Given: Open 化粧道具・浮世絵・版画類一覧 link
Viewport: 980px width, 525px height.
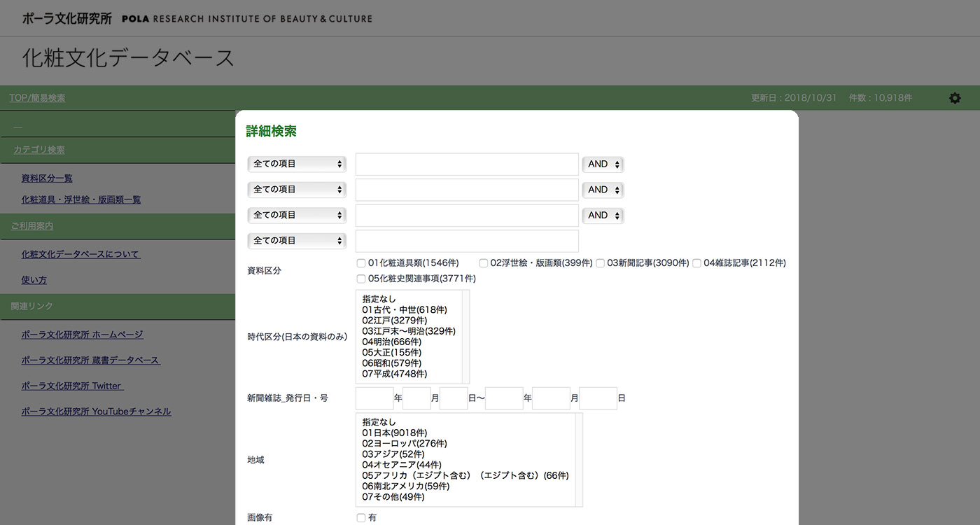Looking at the screenshot, I should coord(81,199).
